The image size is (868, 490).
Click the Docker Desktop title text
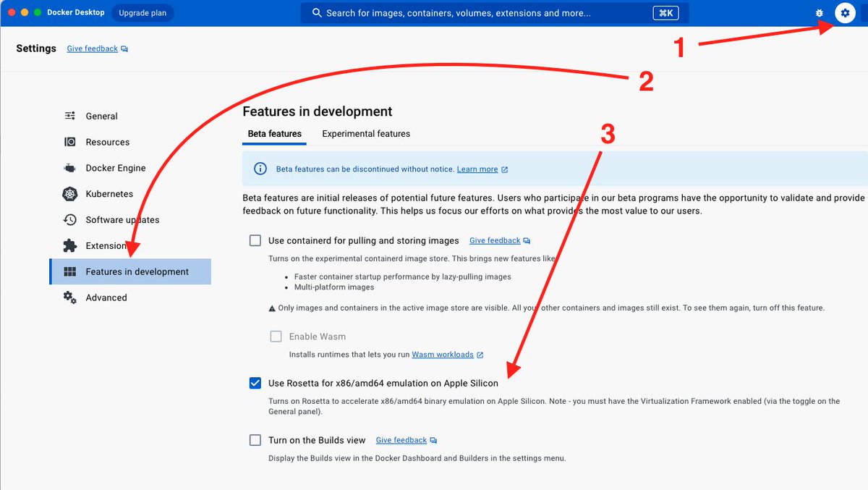(x=76, y=13)
